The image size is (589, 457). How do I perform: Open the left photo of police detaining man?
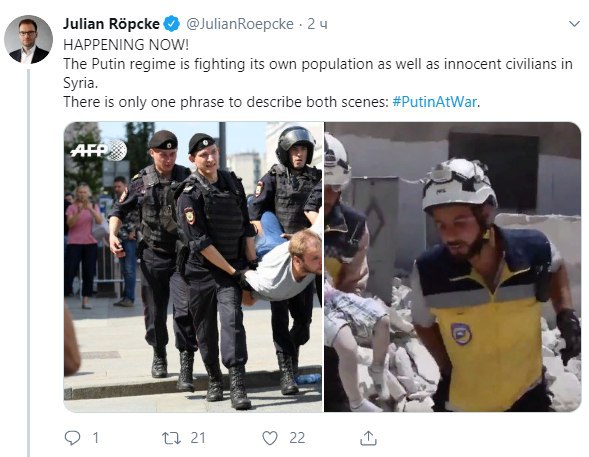point(193,267)
